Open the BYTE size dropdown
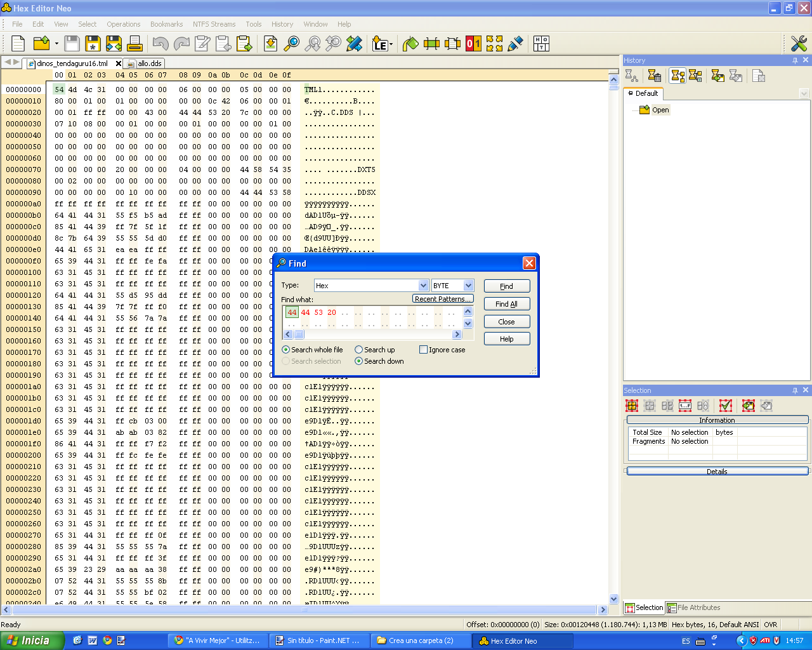 (468, 286)
